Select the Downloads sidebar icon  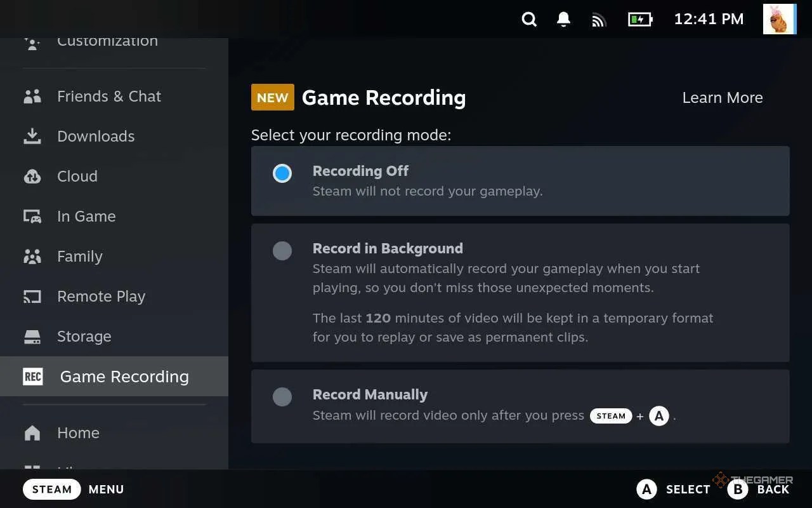[x=32, y=136]
